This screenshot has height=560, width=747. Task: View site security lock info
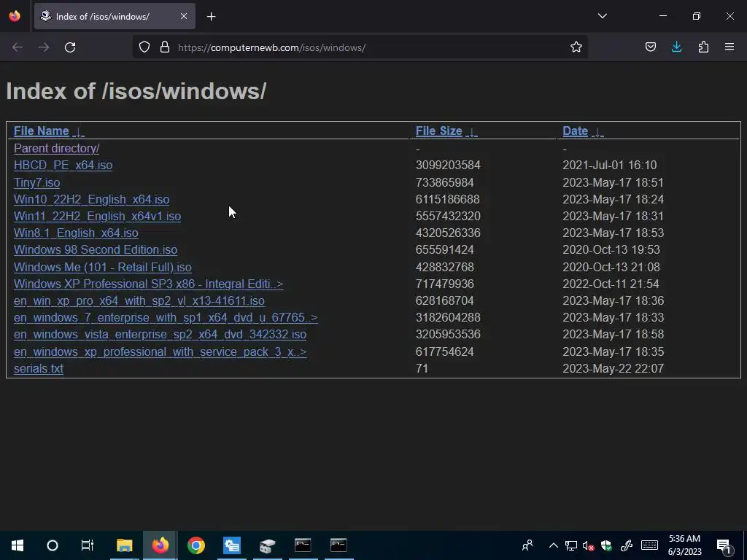pos(165,47)
